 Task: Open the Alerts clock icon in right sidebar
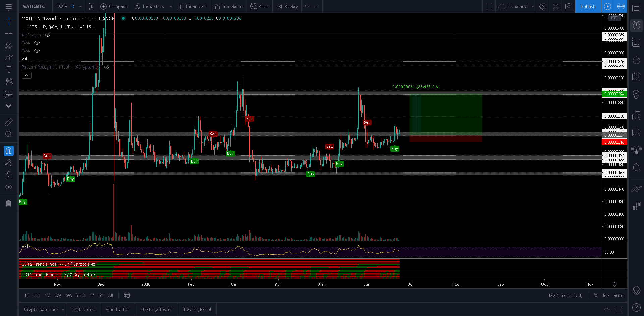point(636,26)
